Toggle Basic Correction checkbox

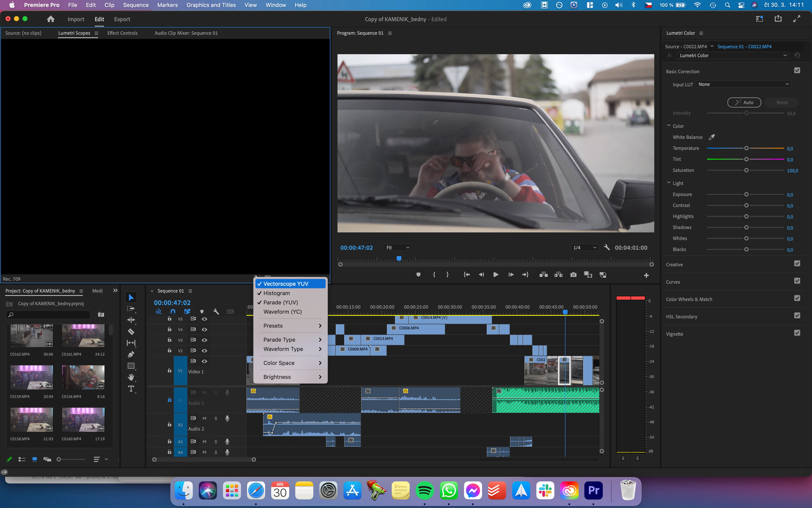[x=797, y=70]
